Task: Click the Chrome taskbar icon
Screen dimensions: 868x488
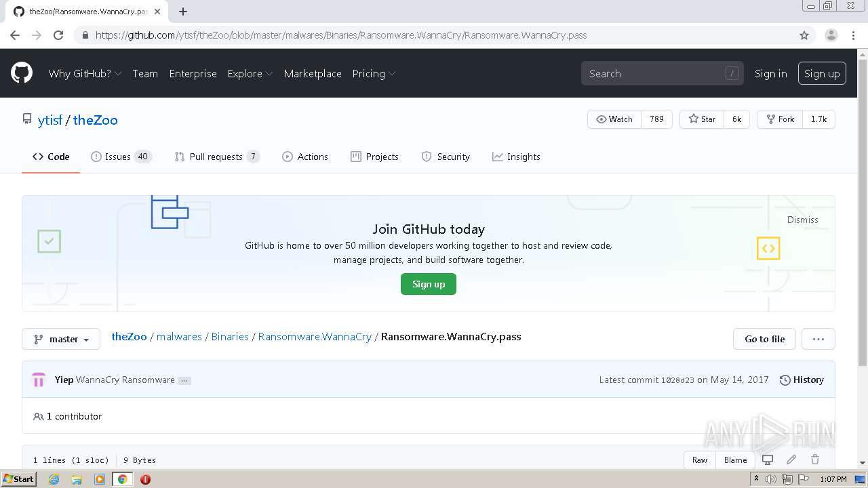Action: click(x=123, y=479)
